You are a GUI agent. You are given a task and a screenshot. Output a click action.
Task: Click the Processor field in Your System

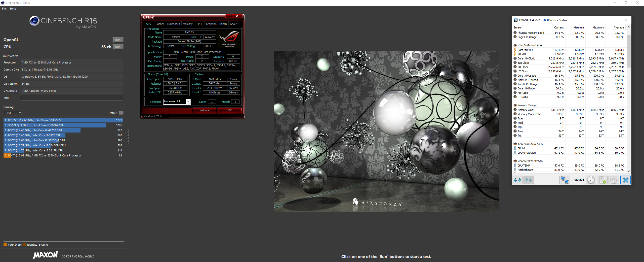72,62
